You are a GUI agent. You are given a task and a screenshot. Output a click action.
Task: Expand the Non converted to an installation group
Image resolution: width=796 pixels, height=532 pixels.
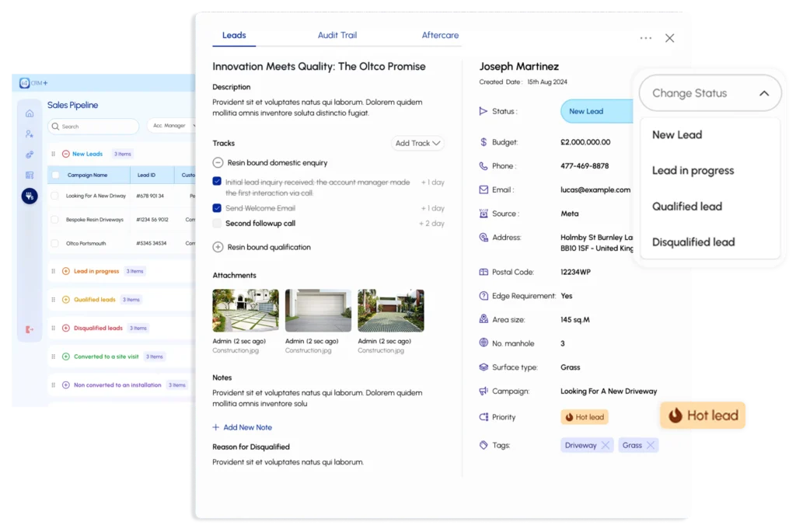pyautogui.click(x=66, y=385)
